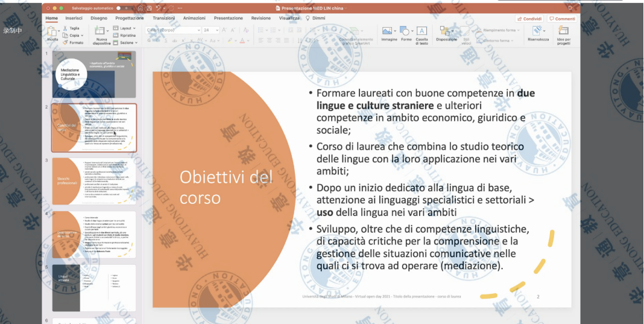Click the Commenti button

(562, 19)
